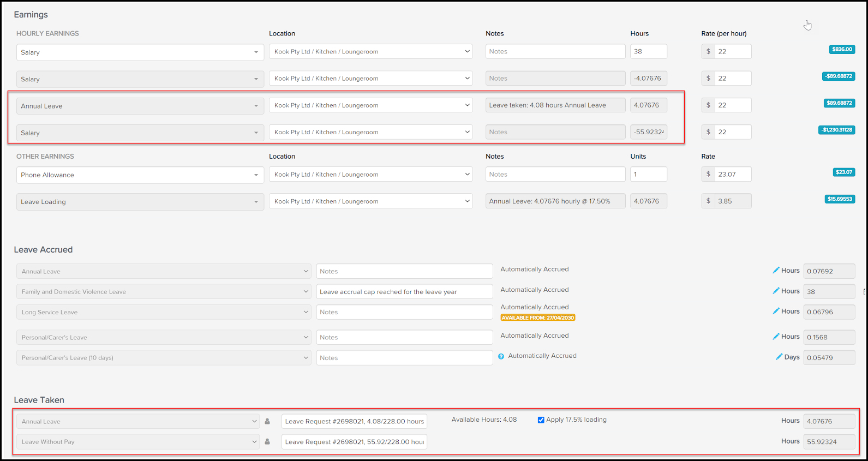This screenshot has width=868, height=461.
Task: Click the pencil icon beside Days value
Action: tap(779, 357)
